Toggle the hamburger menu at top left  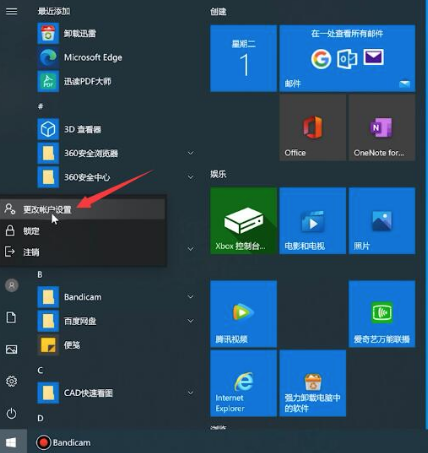coord(12,11)
